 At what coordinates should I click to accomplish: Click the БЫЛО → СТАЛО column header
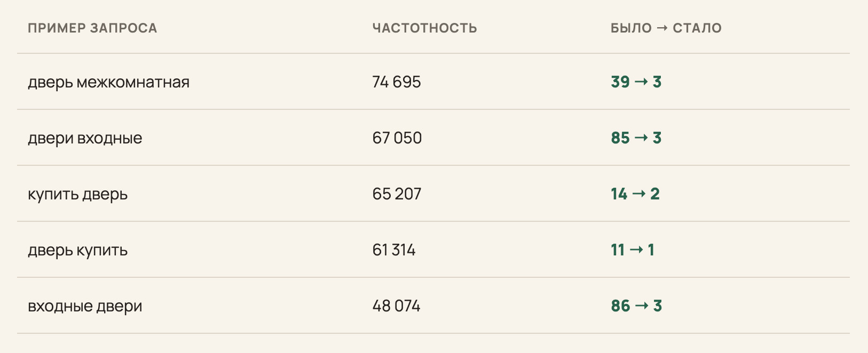(x=666, y=28)
